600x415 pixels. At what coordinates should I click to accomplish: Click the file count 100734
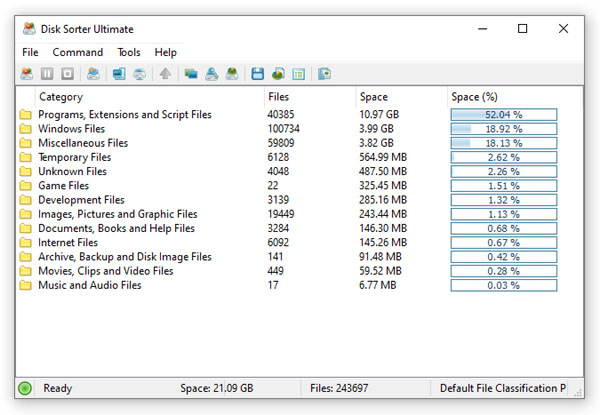(x=284, y=129)
